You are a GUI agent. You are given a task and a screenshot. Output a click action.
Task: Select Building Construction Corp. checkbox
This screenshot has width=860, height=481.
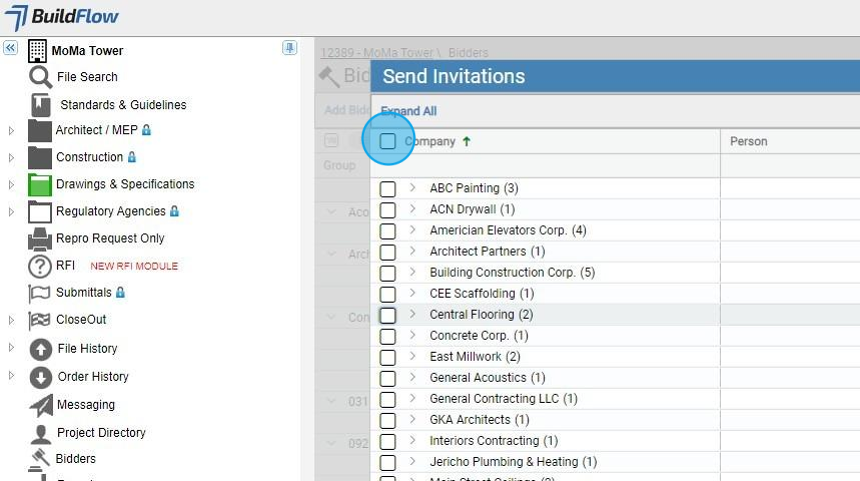coord(388,273)
